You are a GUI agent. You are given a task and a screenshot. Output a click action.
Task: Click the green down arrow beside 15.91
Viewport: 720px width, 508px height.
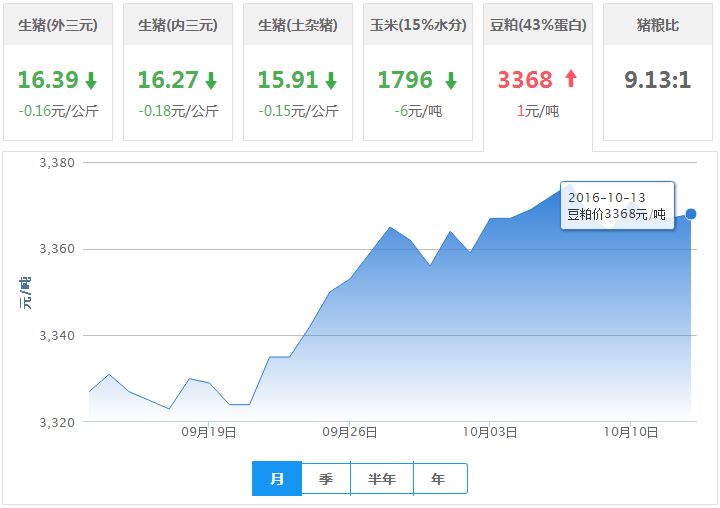click(x=331, y=80)
